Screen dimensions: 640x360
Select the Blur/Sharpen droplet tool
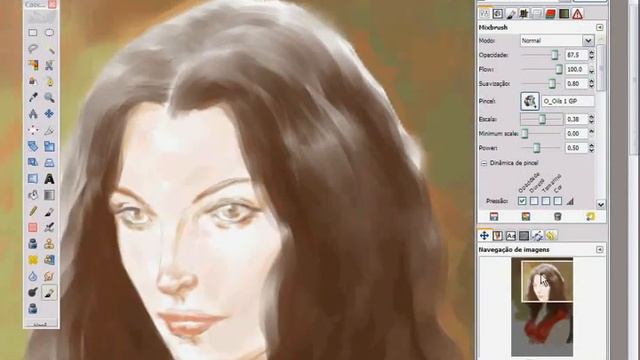(33, 276)
